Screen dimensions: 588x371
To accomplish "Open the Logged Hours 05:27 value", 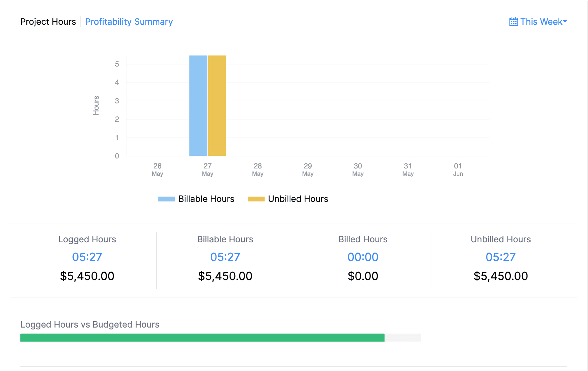I will click(x=87, y=257).
